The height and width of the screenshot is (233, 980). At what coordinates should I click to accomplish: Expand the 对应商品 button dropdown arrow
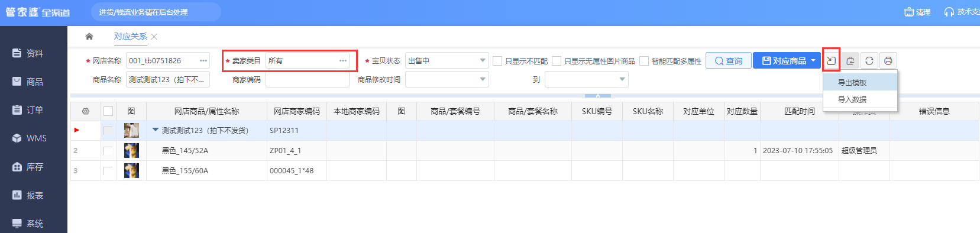tap(813, 60)
